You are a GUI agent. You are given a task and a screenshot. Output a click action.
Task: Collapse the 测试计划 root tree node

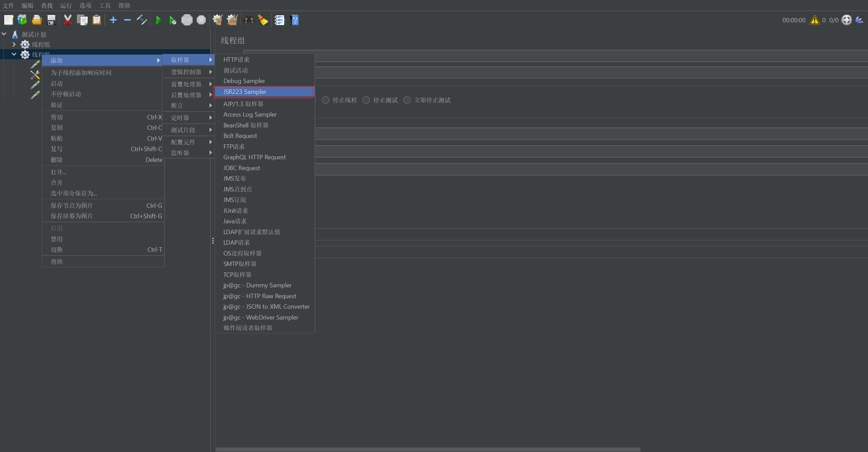point(4,34)
